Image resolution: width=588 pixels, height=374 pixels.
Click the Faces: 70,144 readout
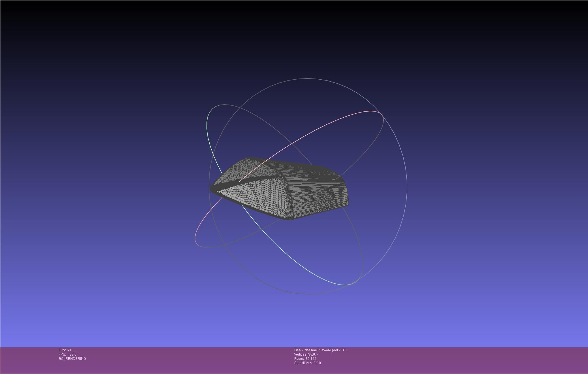tap(305, 359)
